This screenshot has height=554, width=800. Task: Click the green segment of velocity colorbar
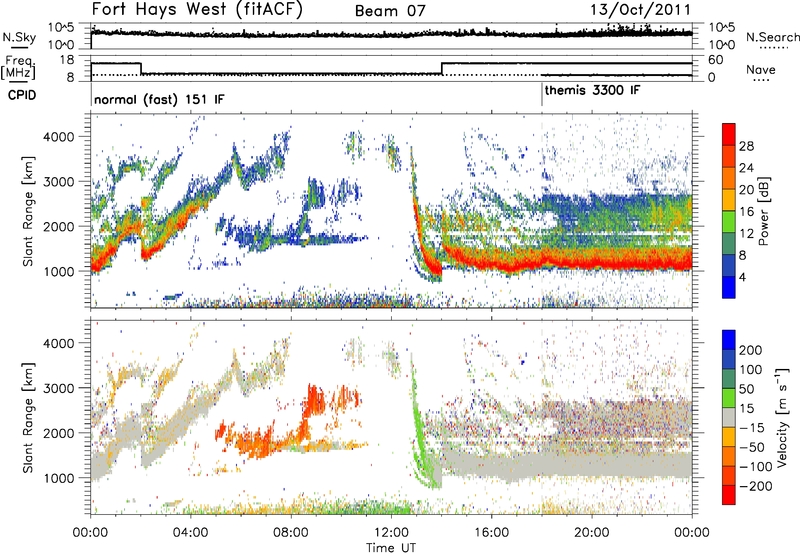coord(729,397)
